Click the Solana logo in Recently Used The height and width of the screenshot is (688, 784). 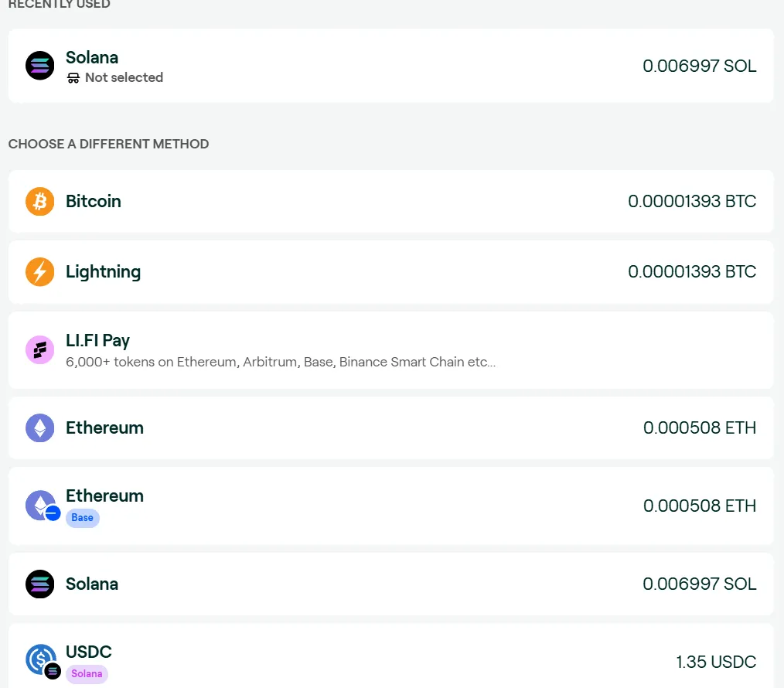point(40,66)
